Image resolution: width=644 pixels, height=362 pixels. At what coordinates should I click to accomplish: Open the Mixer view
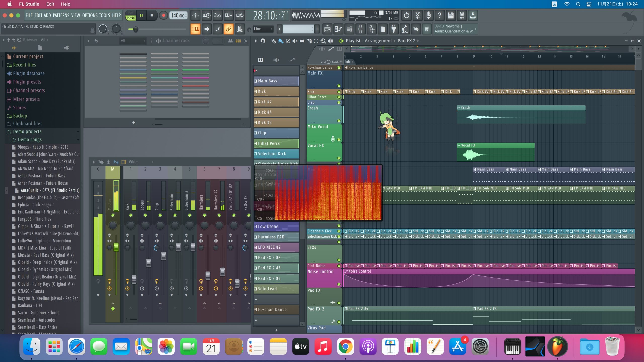(360, 29)
